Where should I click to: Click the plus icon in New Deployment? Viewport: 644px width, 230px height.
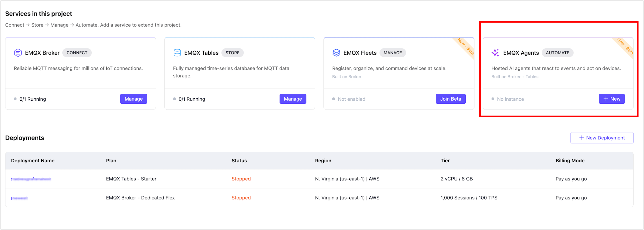(x=581, y=138)
